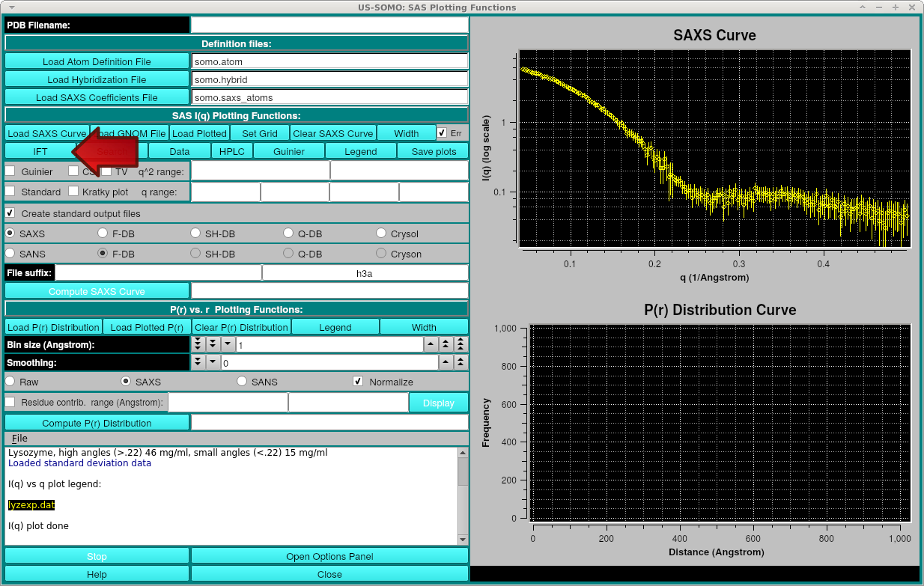Open the Guinier plotting function
The height and width of the screenshot is (586, 924).
(x=288, y=151)
